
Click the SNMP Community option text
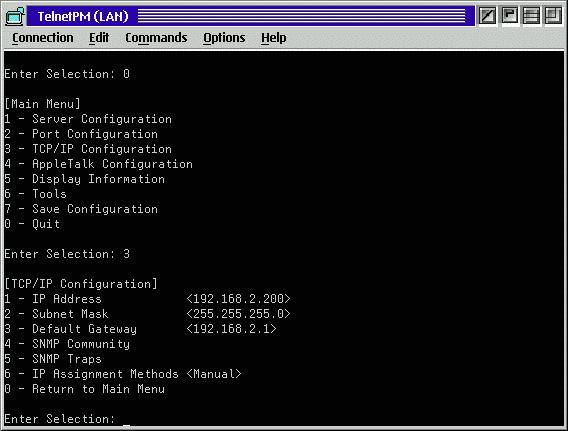pyautogui.click(x=81, y=344)
